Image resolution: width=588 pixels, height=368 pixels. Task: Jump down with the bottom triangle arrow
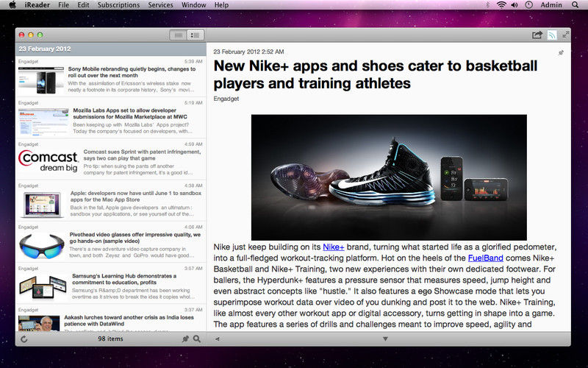[385, 339]
